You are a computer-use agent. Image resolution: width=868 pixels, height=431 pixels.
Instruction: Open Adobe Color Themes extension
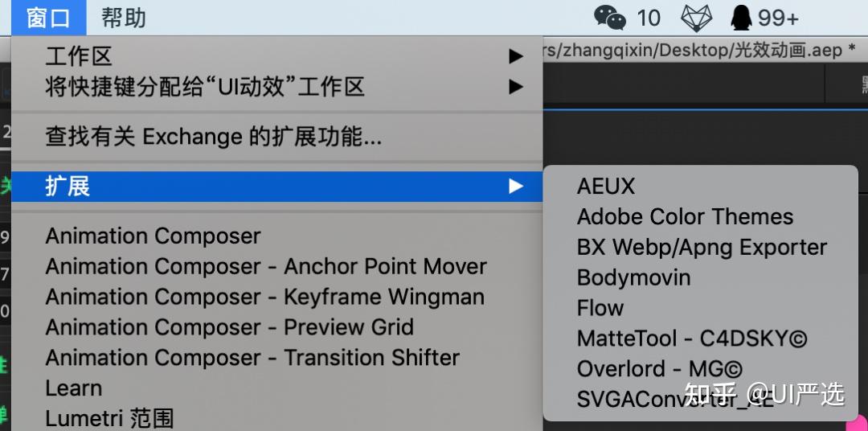point(685,217)
